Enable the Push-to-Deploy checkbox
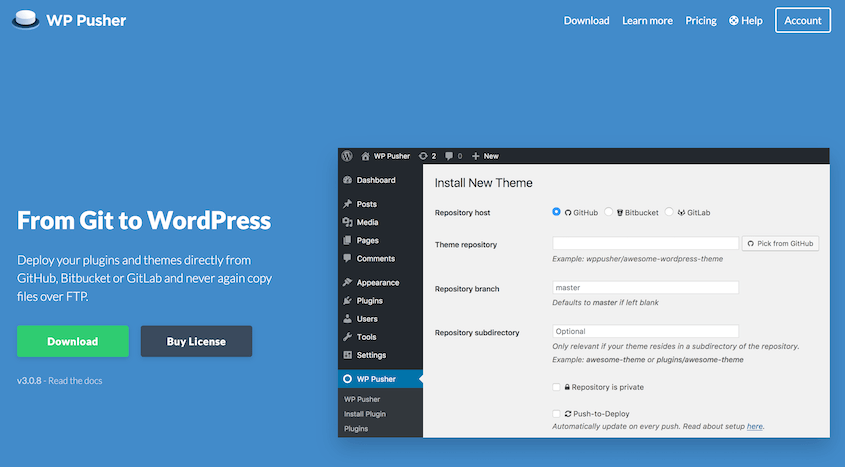The width and height of the screenshot is (845, 467). [556, 414]
